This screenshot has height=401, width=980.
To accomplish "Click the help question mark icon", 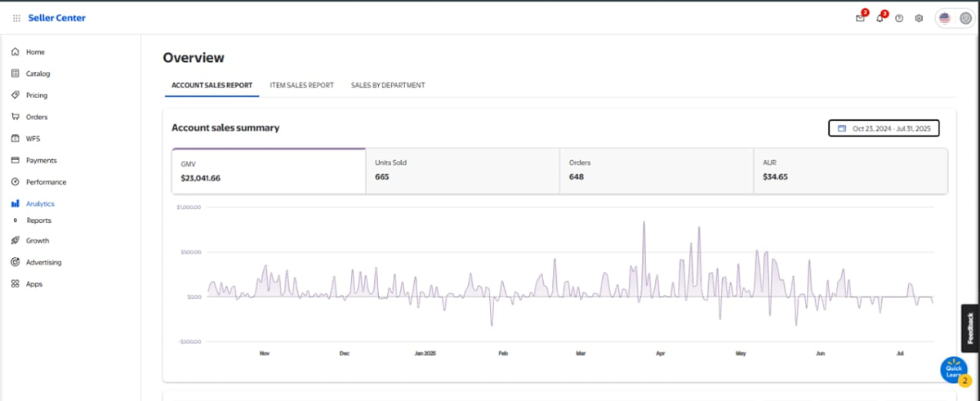I will point(899,18).
